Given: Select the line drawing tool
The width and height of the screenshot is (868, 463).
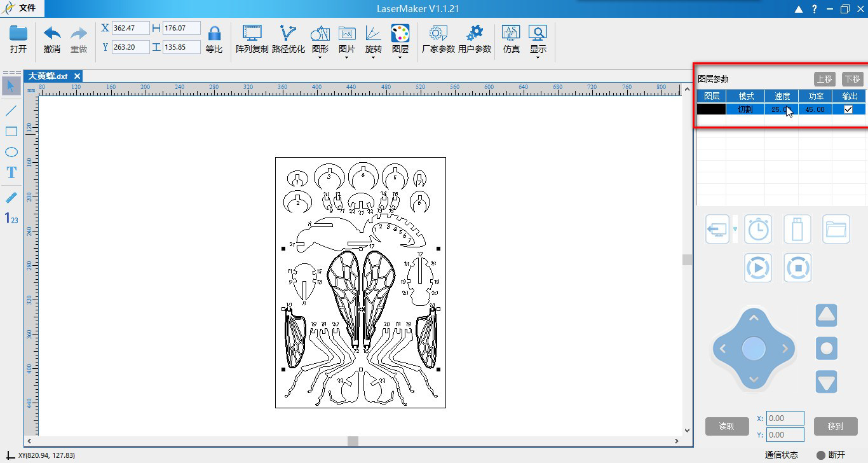Looking at the screenshot, I should (x=11, y=111).
